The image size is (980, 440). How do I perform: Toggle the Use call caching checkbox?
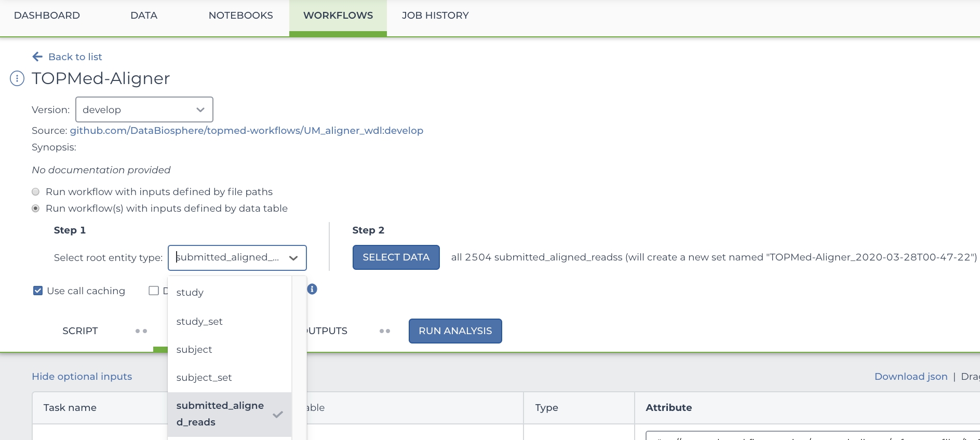point(38,291)
